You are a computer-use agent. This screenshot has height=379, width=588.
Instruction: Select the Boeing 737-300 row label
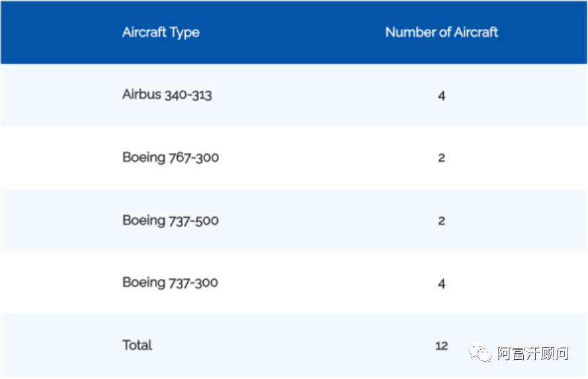(x=170, y=282)
